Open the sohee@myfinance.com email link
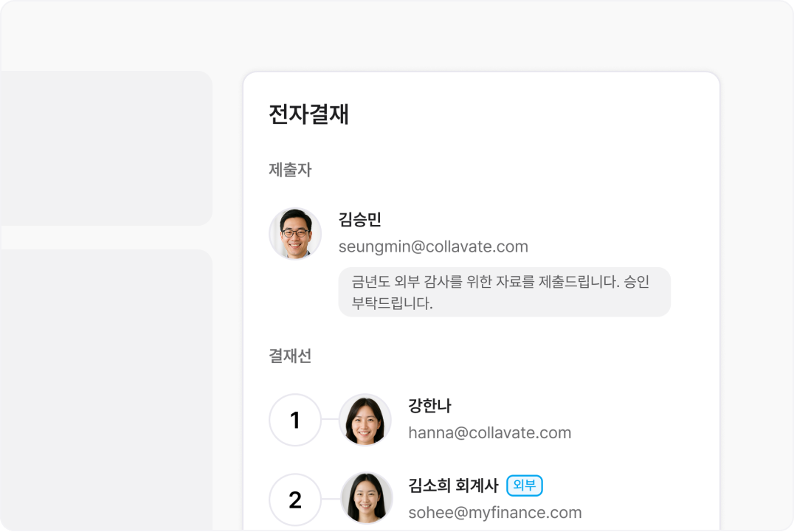Screen dimensions: 794x532 494,513
